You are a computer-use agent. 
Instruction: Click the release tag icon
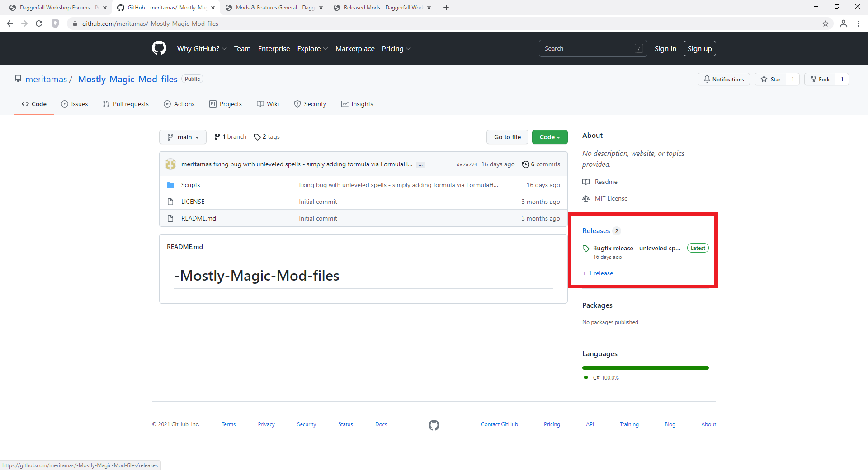[x=586, y=249]
